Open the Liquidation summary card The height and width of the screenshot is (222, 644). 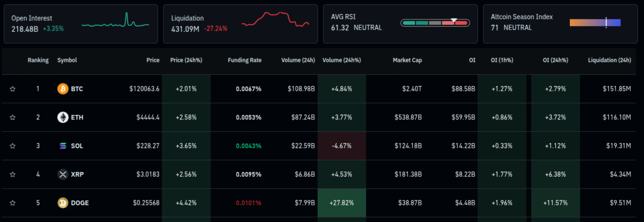pos(240,24)
